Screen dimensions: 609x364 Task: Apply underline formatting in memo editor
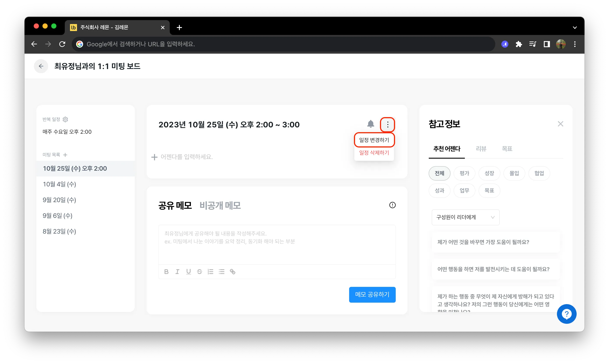coord(188,272)
